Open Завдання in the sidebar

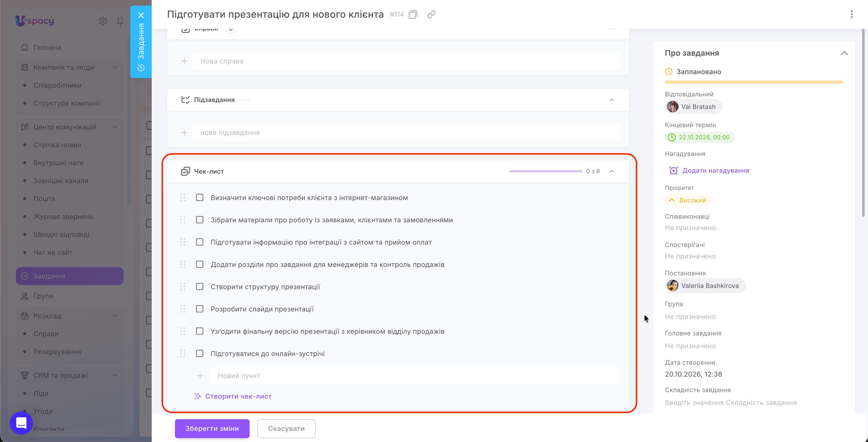pos(70,276)
